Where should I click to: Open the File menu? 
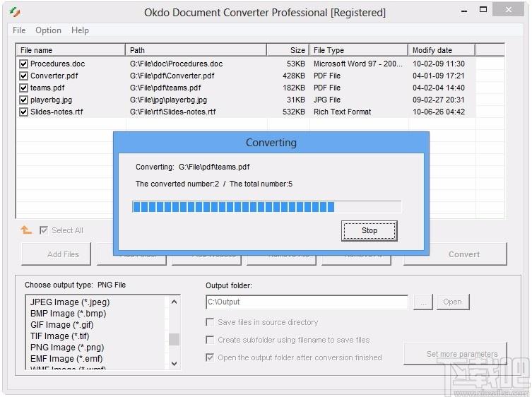tap(19, 30)
